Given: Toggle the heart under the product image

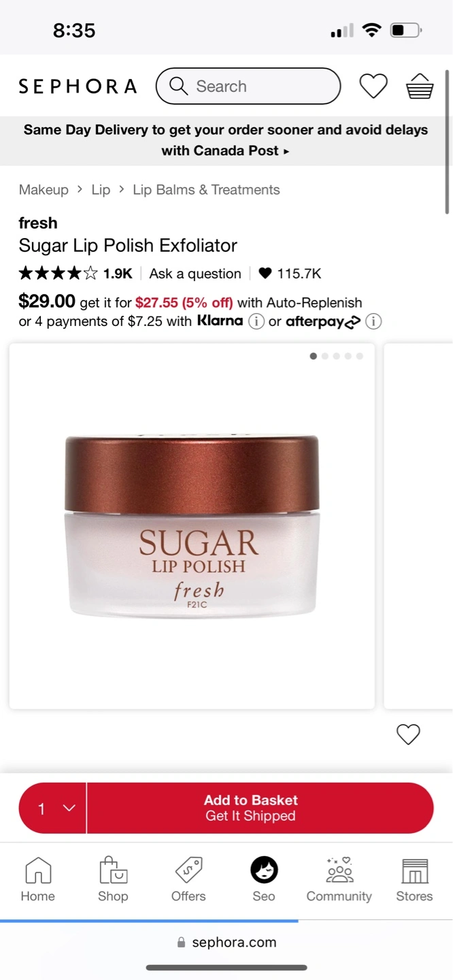Looking at the screenshot, I should (x=408, y=734).
